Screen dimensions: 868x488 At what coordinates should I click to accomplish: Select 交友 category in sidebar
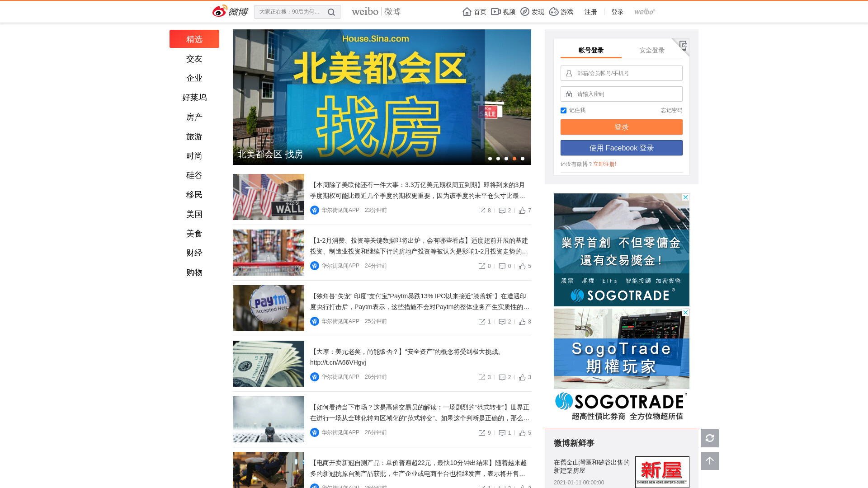click(194, 59)
